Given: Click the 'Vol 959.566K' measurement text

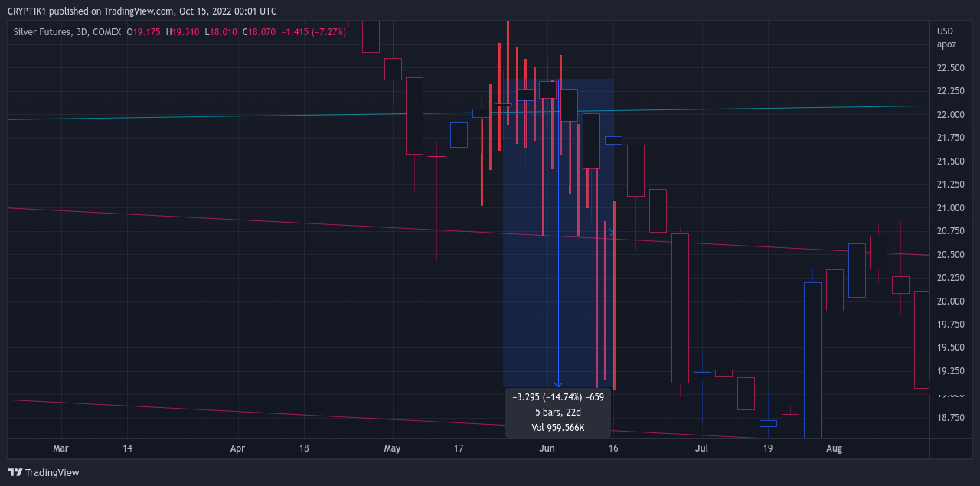Looking at the screenshot, I should coord(558,428).
